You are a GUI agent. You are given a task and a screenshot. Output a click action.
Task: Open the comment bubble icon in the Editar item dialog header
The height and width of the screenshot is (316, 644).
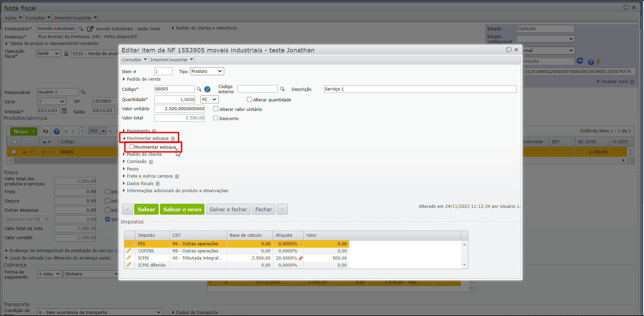coord(508,50)
